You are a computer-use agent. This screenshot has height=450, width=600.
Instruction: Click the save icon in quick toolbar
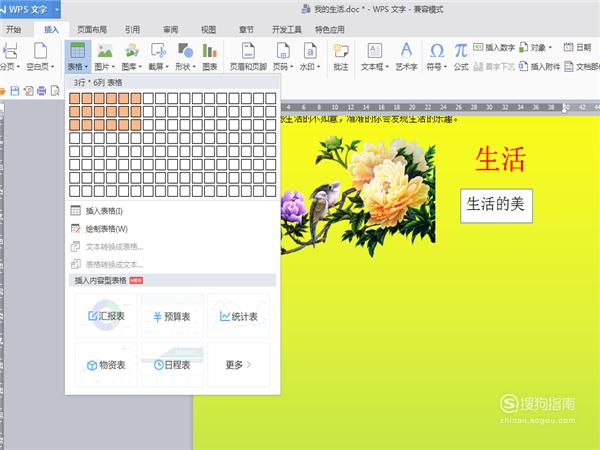click(x=15, y=91)
